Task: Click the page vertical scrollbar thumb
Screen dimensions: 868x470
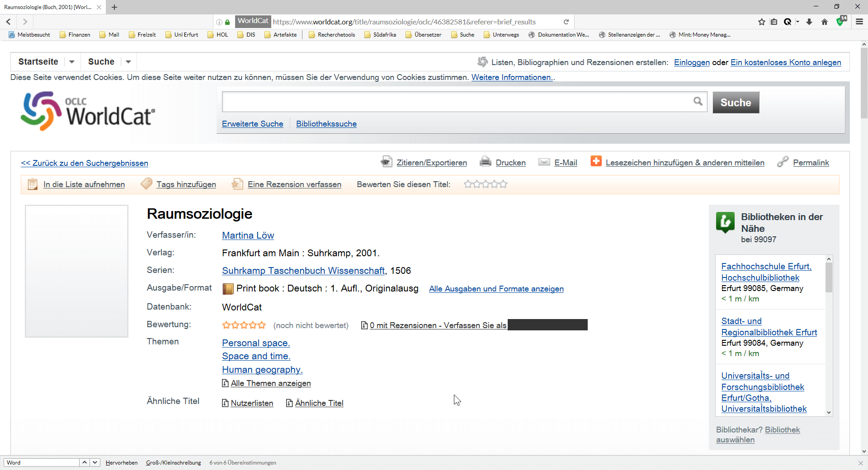Action: point(864,84)
